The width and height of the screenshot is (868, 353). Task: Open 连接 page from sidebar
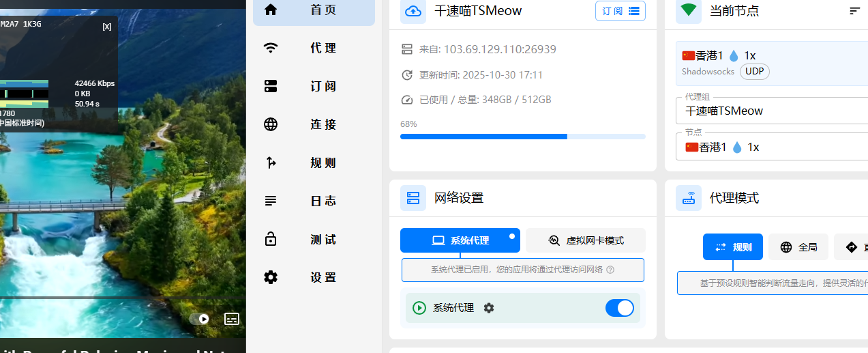pos(314,124)
